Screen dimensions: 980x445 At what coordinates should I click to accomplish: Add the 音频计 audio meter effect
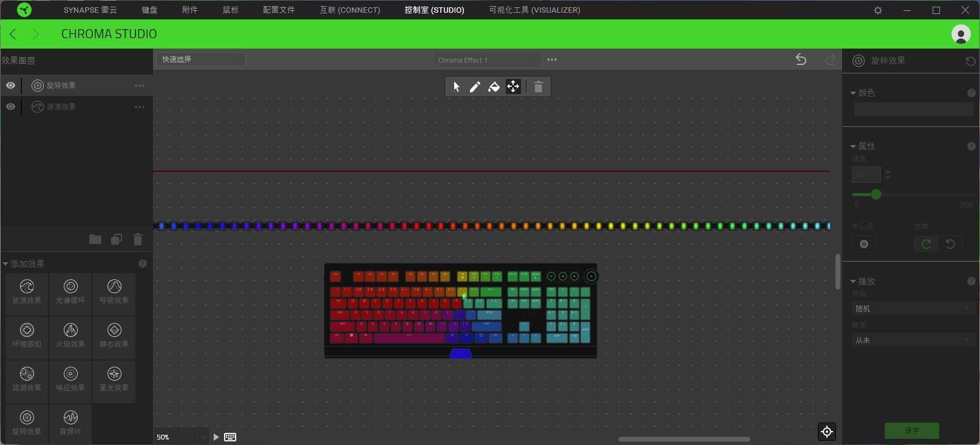pyautogui.click(x=70, y=423)
